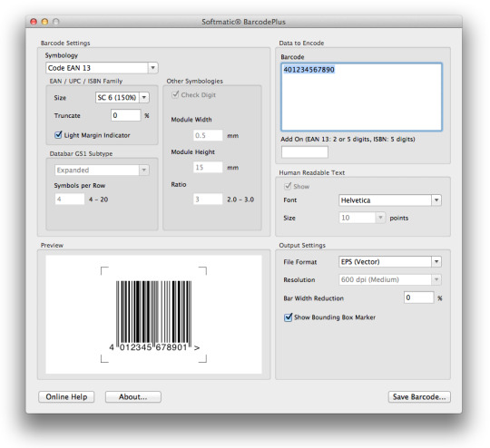Click the Bar Width Reduction field
This screenshot has height=448, width=490.
coord(418,297)
